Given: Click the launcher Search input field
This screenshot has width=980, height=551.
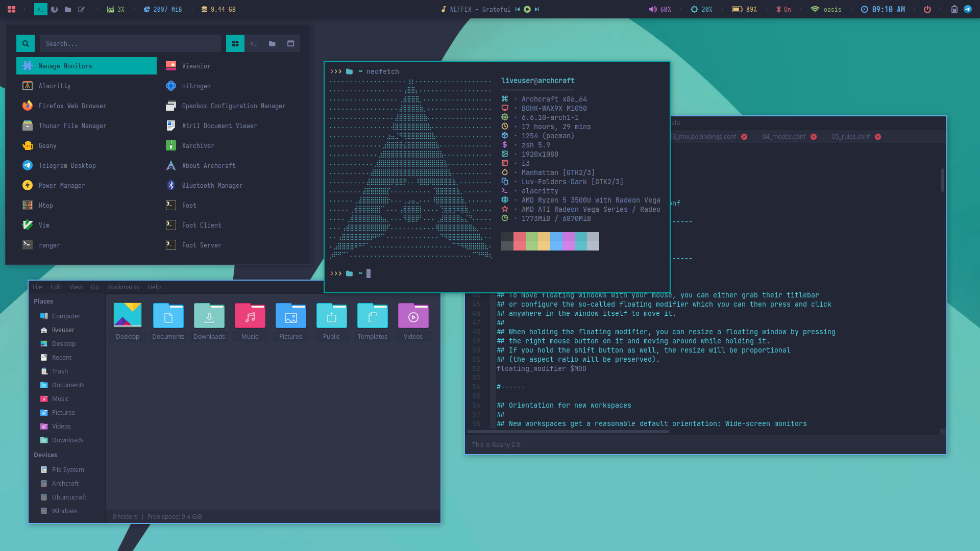Looking at the screenshot, I should tap(130, 43).
